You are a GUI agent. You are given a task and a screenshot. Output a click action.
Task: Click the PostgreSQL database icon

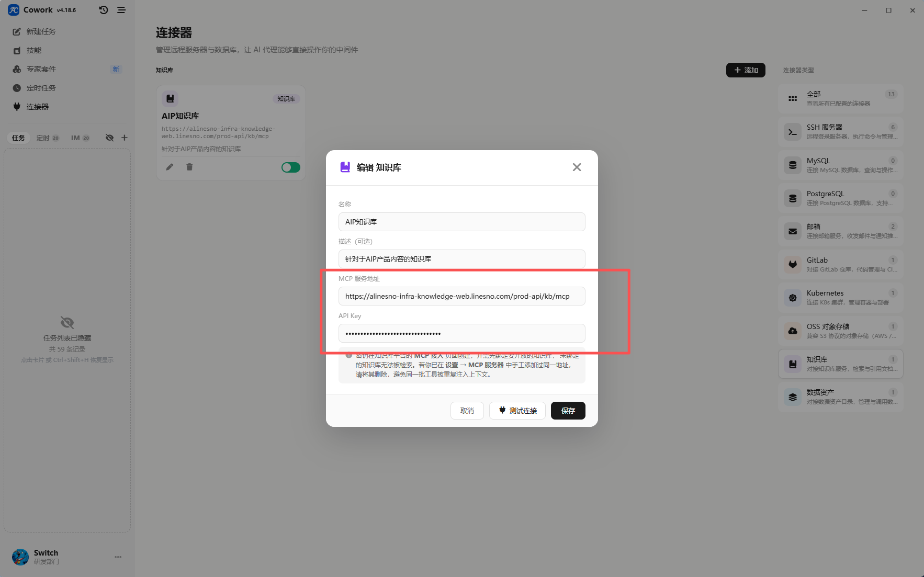click(x=793, y=198)
